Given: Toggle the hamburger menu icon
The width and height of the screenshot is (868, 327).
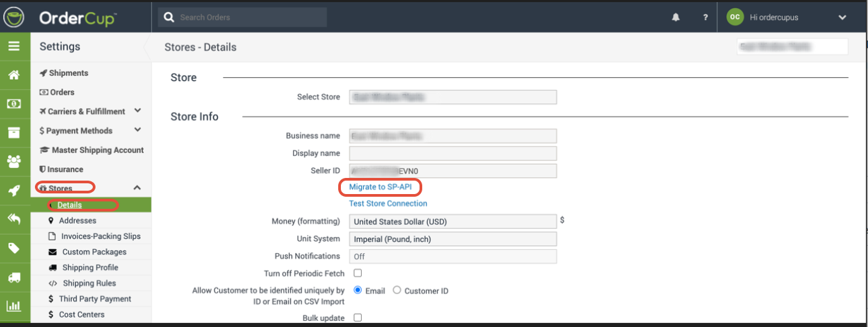Looking at the screenshot, I should click(x=13, y=46).
